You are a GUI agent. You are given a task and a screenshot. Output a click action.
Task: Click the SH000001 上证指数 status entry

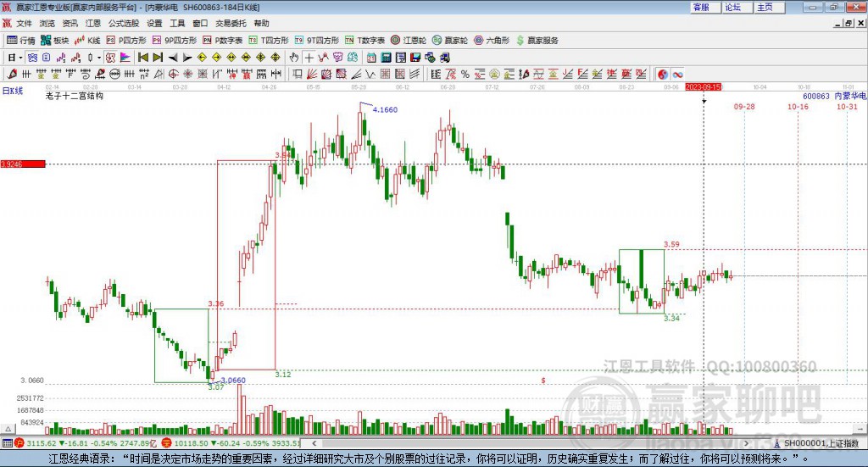point(816,443)
